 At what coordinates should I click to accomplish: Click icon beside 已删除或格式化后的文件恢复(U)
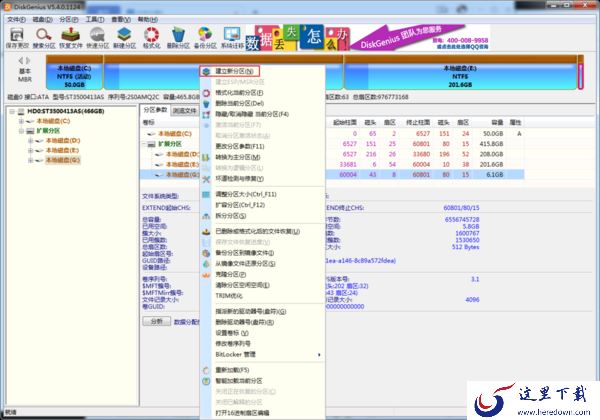(x=206, y=231)
